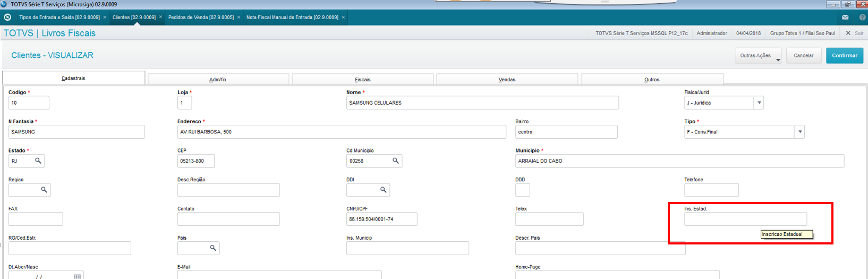Expand the Fisica/Jurid dropdown arrow
Screen dimensions: 868x279
click(x=759, y=103)
